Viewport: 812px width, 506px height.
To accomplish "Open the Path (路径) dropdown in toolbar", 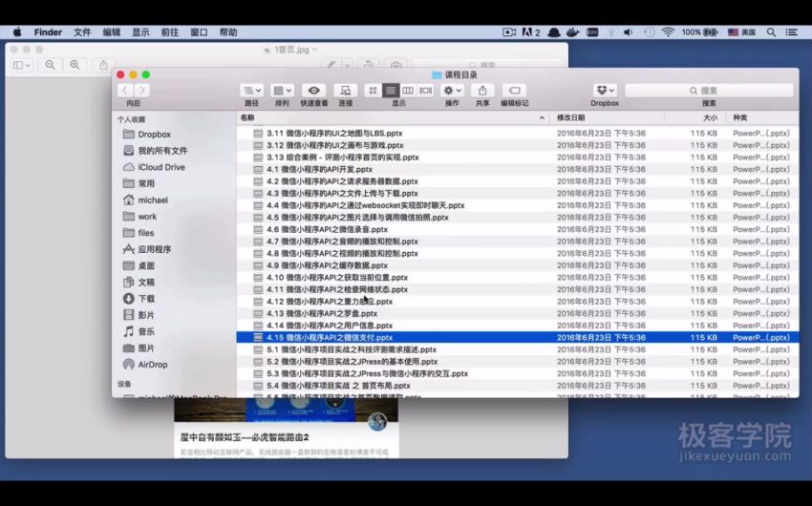I will [251, 91].
